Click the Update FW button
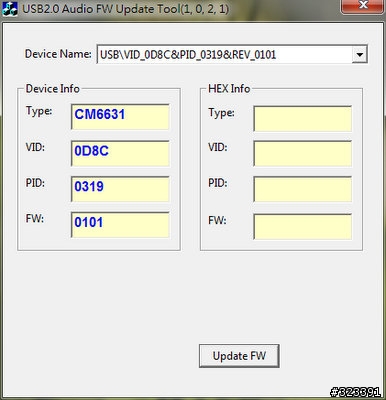Viewport: 386px width, 400px height. (239, 356)
